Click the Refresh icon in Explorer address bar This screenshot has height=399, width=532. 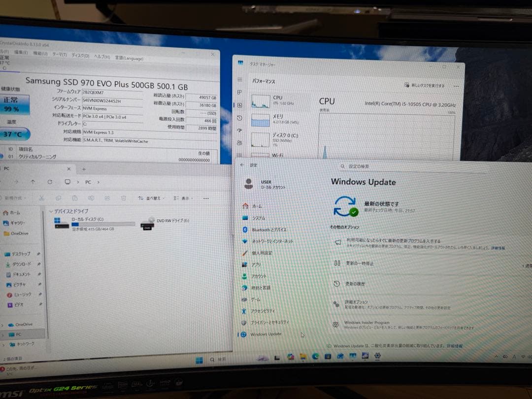(51, 182)
